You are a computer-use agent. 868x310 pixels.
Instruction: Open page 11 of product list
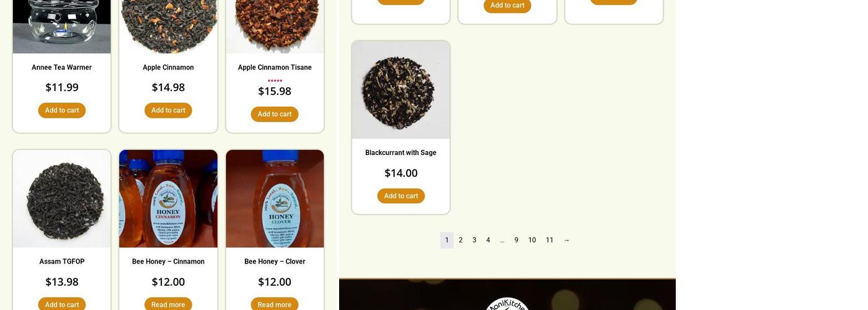(x=549, y=241)
